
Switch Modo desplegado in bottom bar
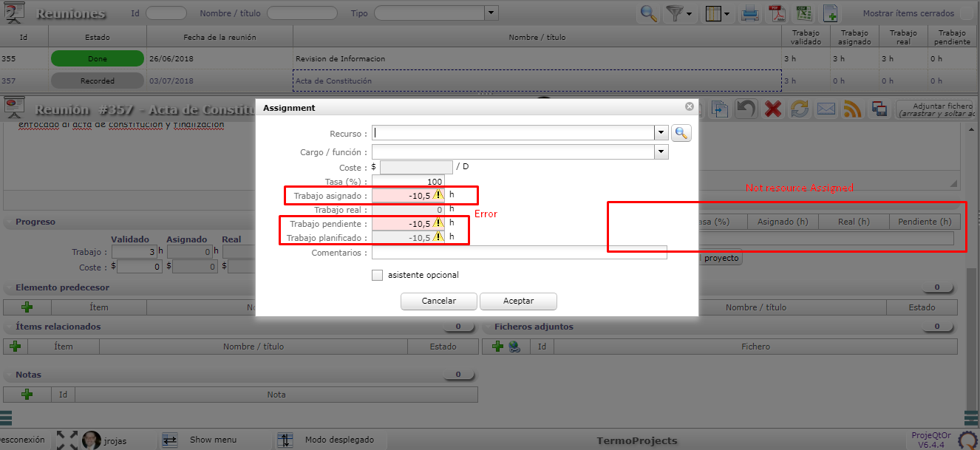(338, 440)
